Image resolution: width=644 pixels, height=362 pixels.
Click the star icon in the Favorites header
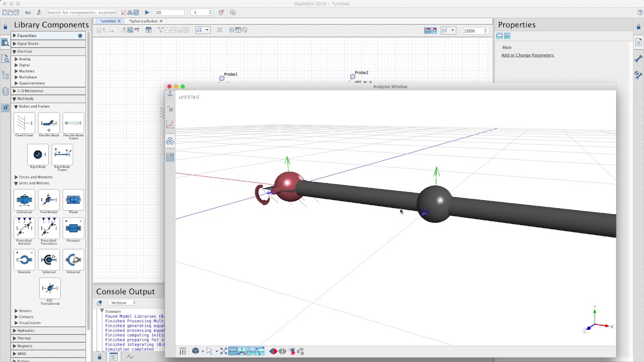coord(80,36)
